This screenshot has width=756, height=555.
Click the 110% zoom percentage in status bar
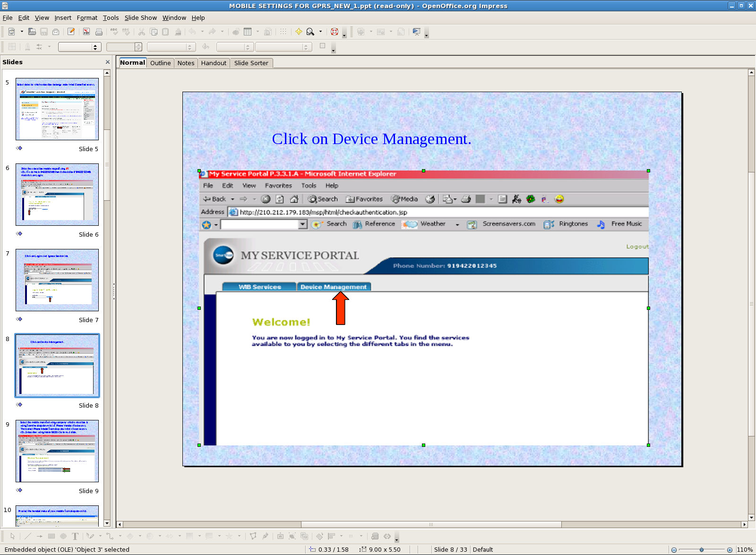click(x=745, y=550)
